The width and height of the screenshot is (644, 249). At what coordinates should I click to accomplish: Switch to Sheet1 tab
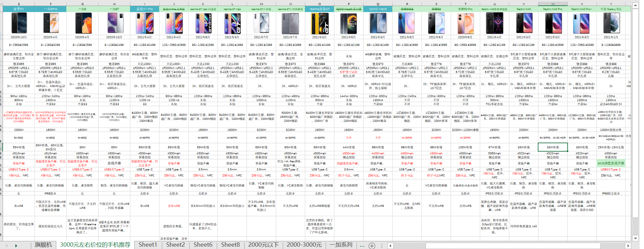coord(148,245)
